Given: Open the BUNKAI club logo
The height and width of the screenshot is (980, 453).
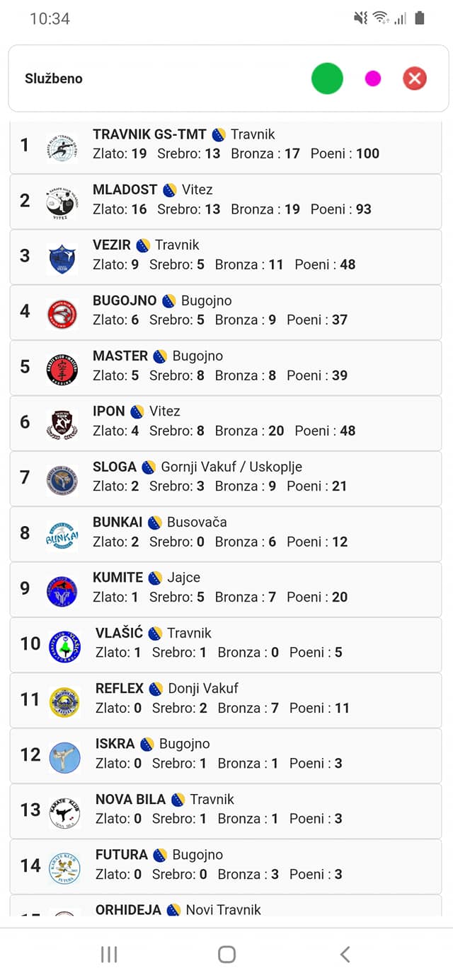Looking at the screenshot, I should tap(62, 535).
